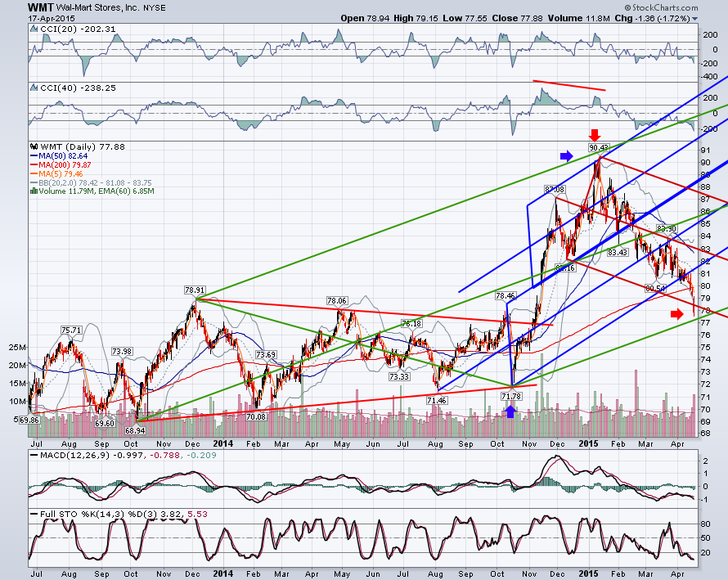Click the 17-Apr-2015 date label

(51, 19)
